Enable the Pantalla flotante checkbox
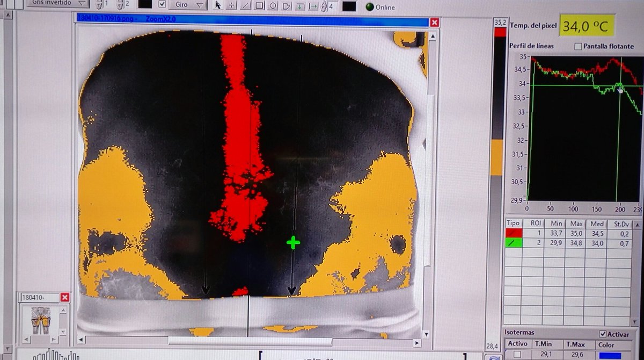644x360 pixels. 578,46
